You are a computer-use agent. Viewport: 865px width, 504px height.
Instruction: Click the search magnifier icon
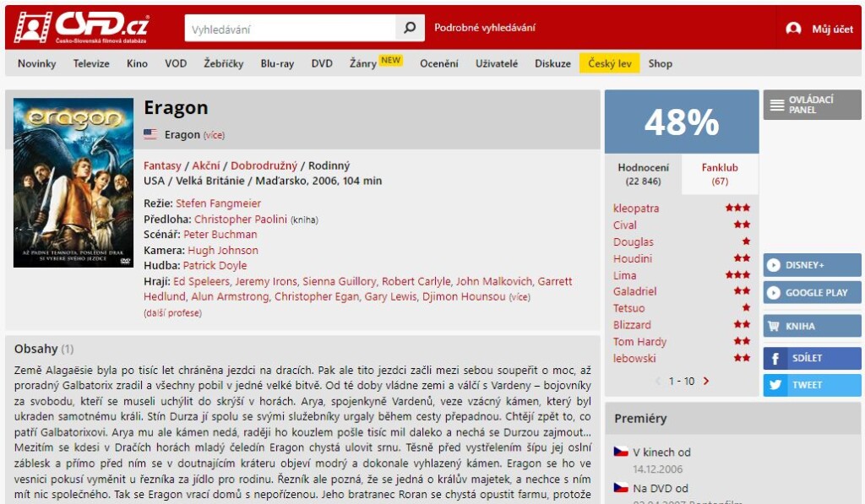[x=410, y=28]
